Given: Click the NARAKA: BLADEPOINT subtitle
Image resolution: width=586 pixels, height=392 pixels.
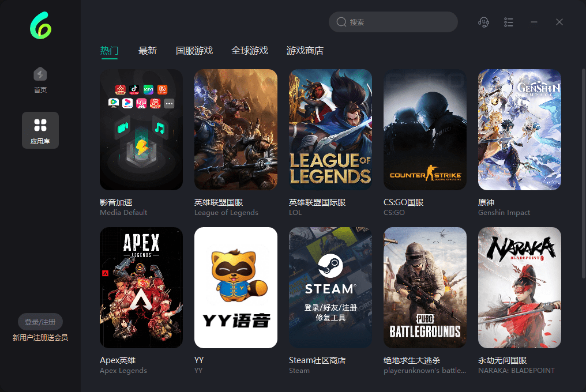Looking at the screenshot, I should [516, 370].
